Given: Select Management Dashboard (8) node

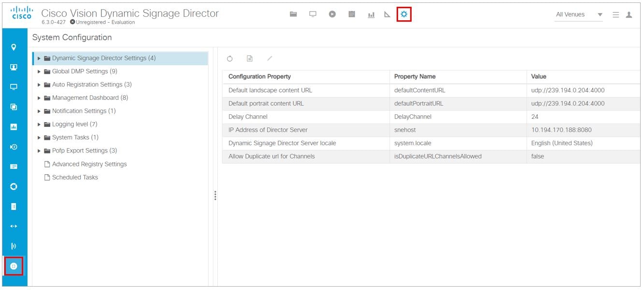Looking at the screenshot, I should tap(90, 98).
